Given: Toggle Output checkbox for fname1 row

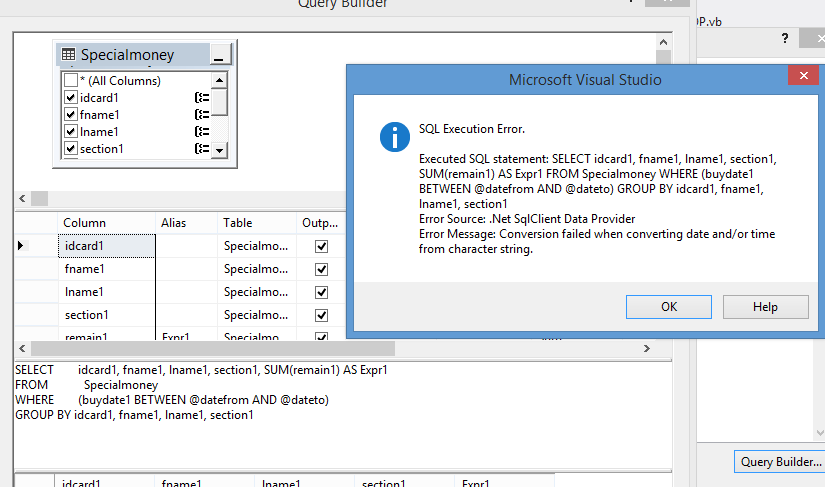Looking at the screenshot, I should 321,269.
